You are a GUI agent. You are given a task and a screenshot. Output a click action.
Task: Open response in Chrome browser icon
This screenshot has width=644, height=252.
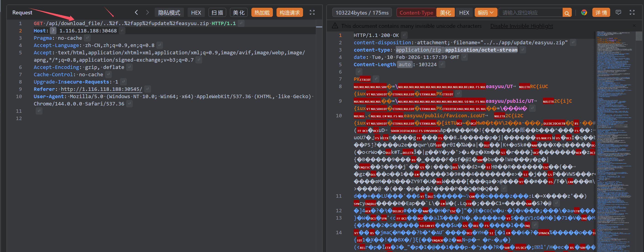[584, 13]
